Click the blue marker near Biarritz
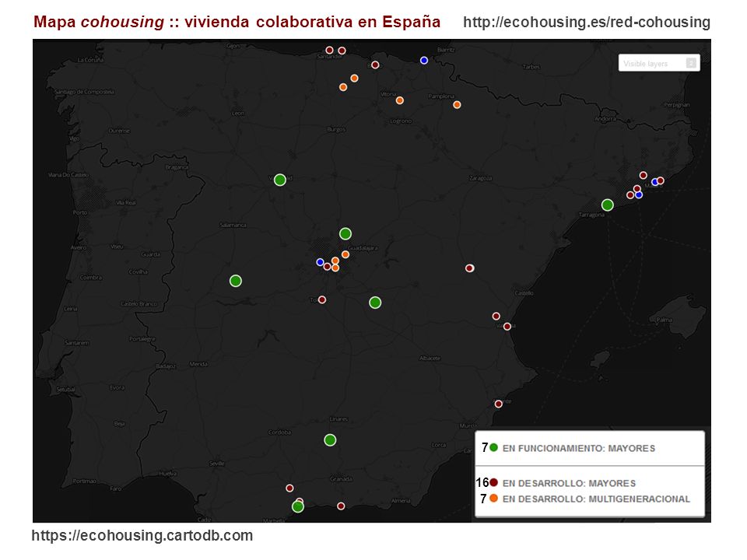The image size is (747, 560). pos(424,61)
